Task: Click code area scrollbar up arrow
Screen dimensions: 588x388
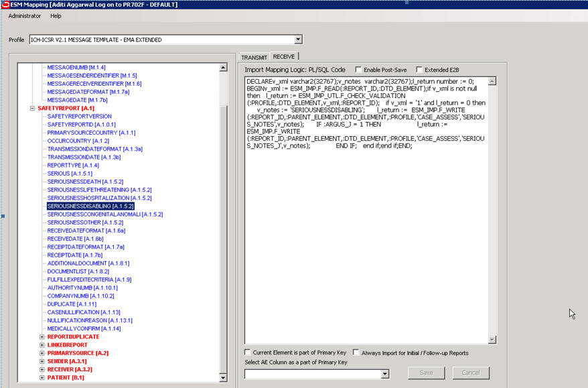Action: [492, 81]
